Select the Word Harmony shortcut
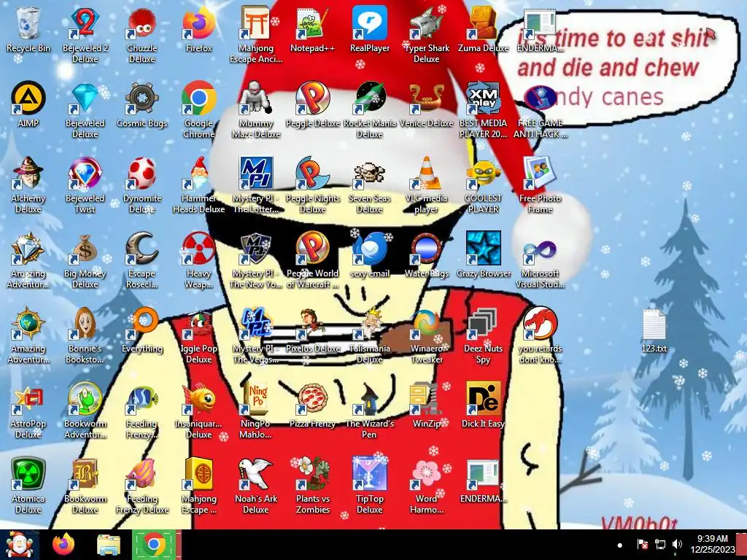747x560 pixels. pos(426,485)
